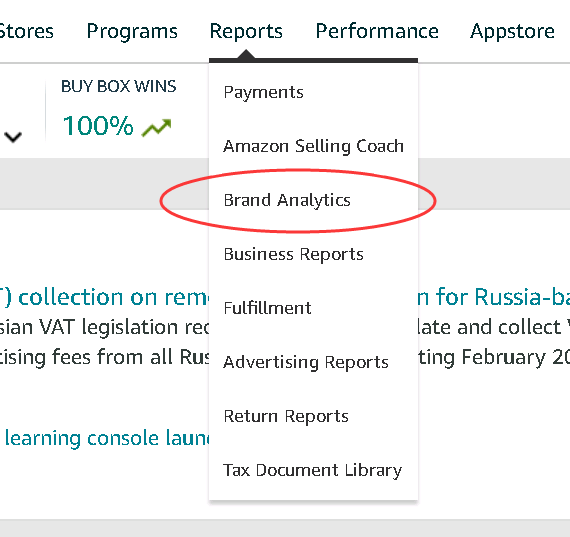Select Return Reports
570x537 pixels.
(x=286, y=416)
